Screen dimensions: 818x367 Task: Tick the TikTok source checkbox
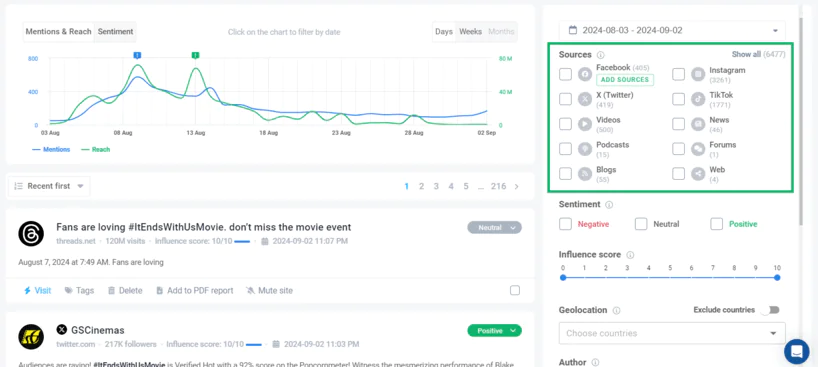point(678,99)
